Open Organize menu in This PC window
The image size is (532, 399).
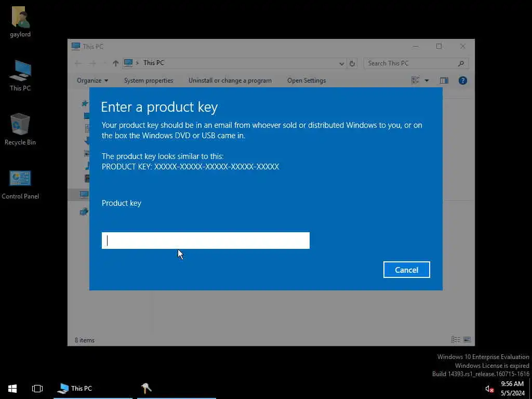[x=92, y=81]
